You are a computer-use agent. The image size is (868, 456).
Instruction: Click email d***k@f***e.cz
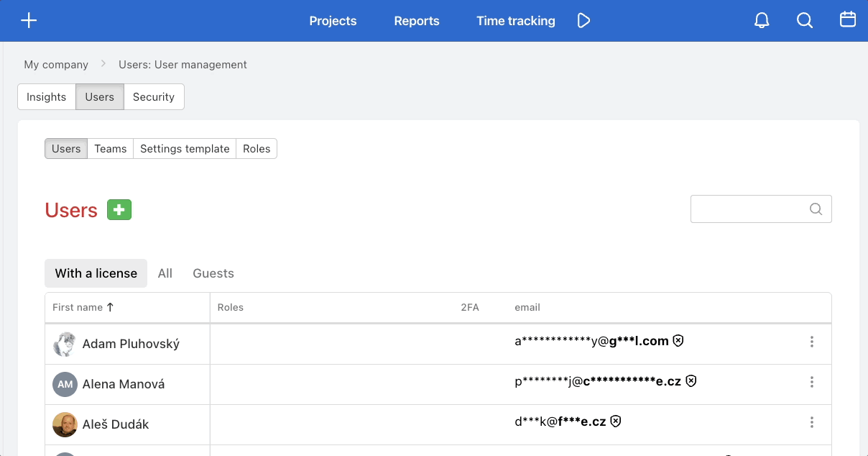(x=560, y=422)
